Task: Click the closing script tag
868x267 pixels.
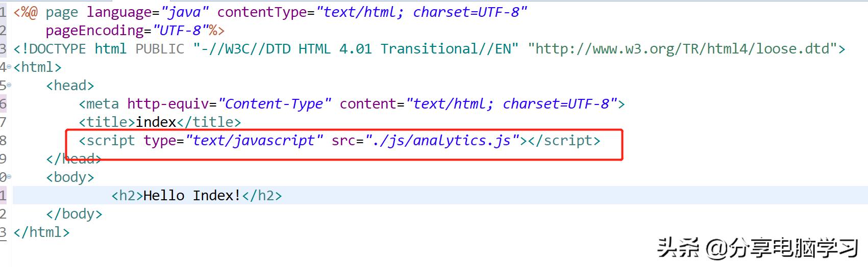Action: click(564, 141)
